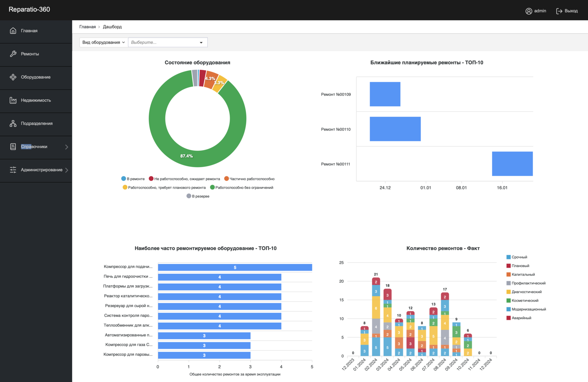
Task: Open the Справочники menu label
Action: pyautogui.click(x=34, y=147)
